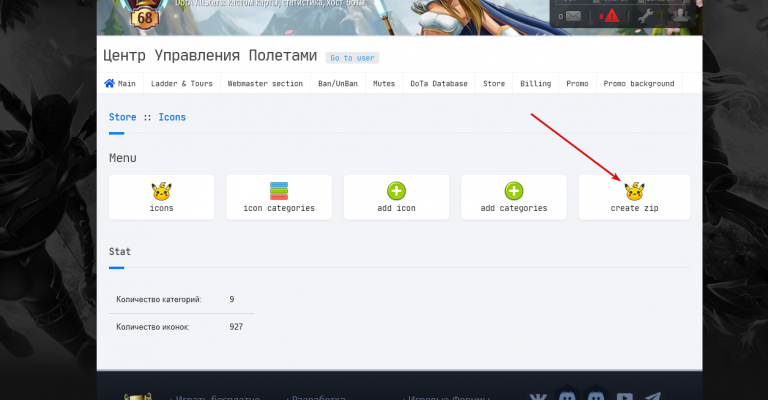Click the 'Количество категорий' label
Viewport: 768px width, 400px height.
point(159,299)
